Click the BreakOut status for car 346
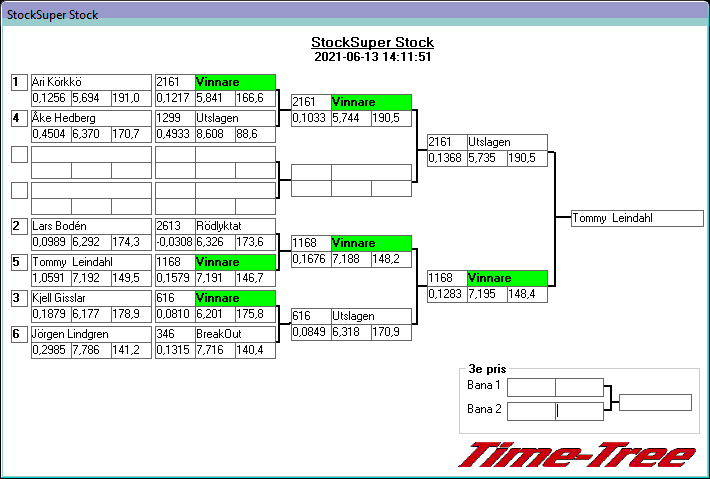The width and height of the screenshot is (710, 479). coord(235,334)
